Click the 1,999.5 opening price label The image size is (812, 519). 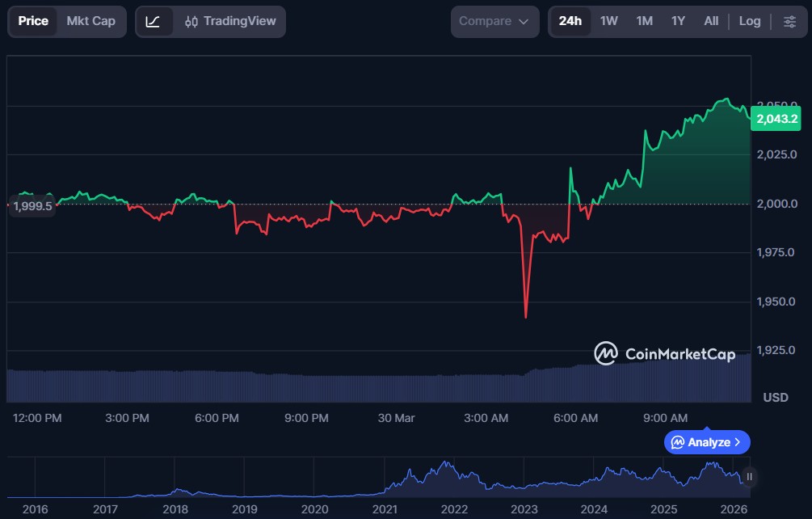click(x=33, y=206)
